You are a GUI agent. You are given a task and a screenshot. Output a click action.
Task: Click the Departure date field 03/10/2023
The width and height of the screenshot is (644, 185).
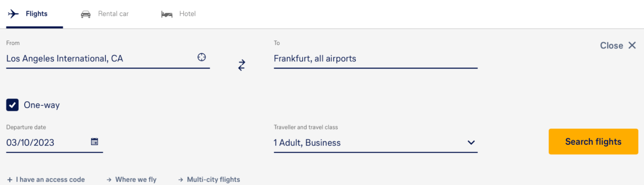45,143
